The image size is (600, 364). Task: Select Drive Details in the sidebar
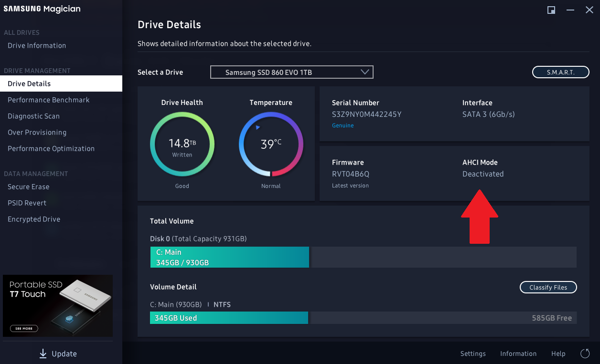pyautogui.click(x=61, y=83)
